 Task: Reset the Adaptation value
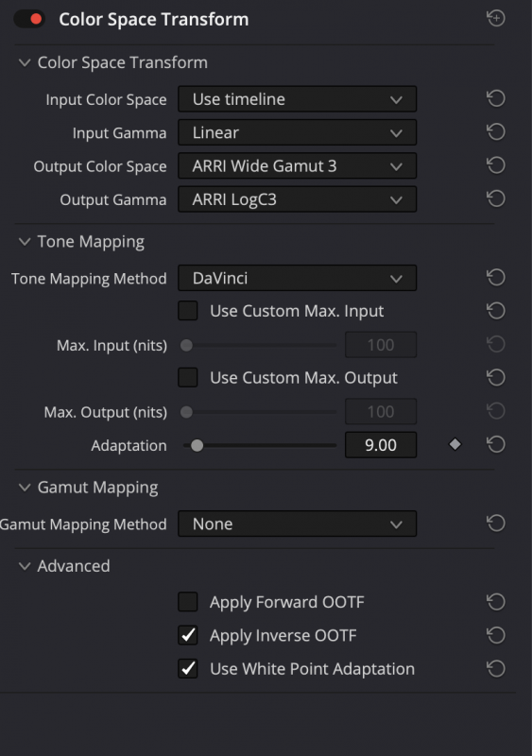pyautogui.click(x=496, y=444)
